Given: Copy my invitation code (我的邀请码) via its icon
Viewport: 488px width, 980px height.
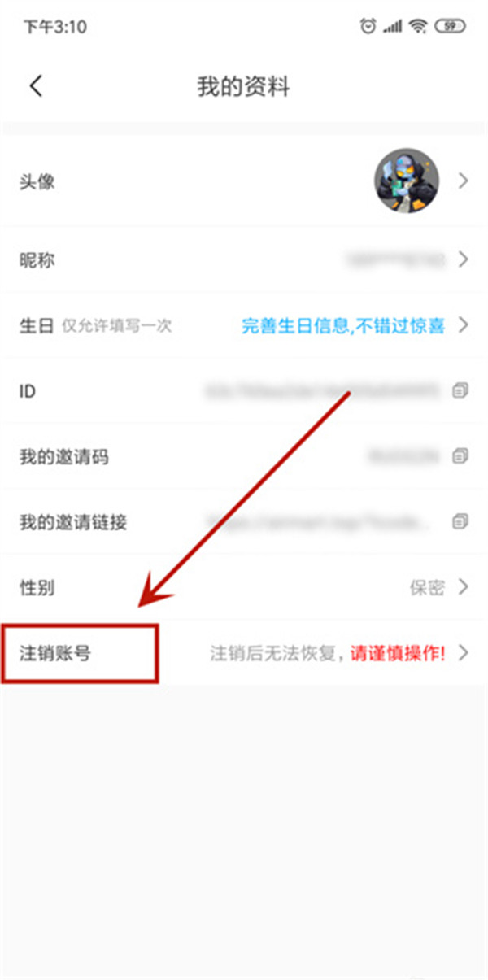Looking at the screenshot, I should 461,455.
